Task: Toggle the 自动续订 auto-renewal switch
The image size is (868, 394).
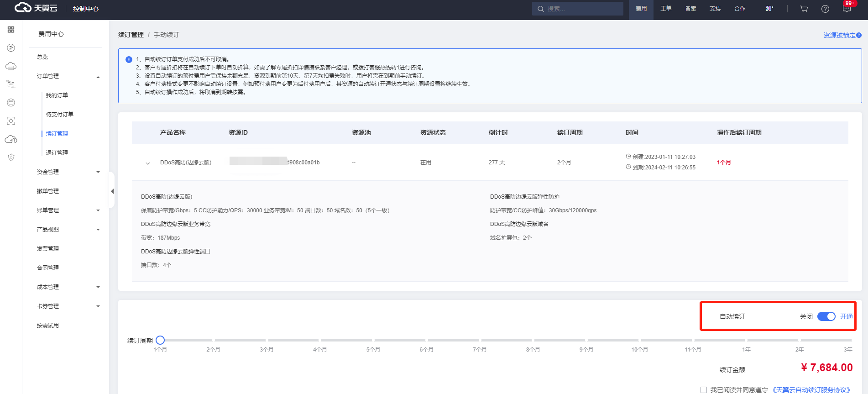Action: pos(826,316)
